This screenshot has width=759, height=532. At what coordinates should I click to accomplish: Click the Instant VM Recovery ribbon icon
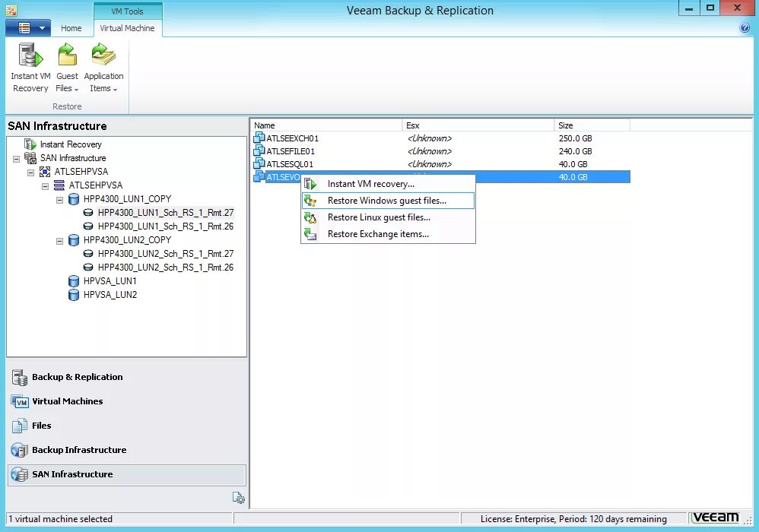[x=30, y=55]
